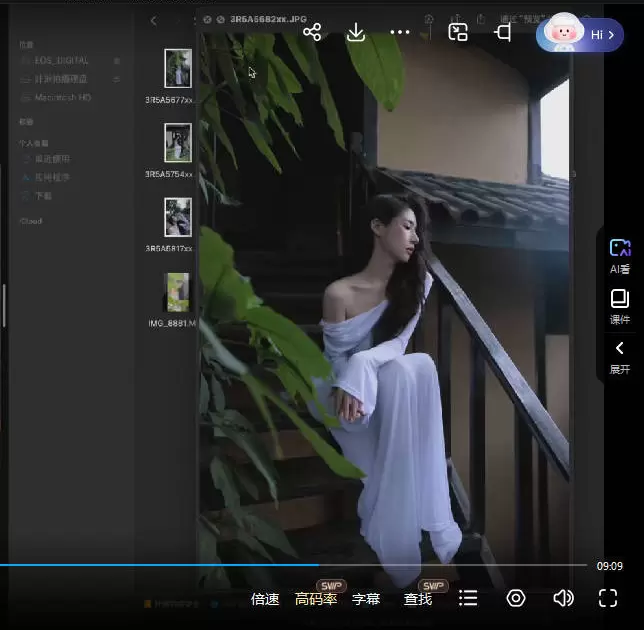Image resolution: width=644 pixels, height=630 pixels.
Task: Select the 3R5A5677xx thumbnail in Finder
Action: tap(178, 69)
